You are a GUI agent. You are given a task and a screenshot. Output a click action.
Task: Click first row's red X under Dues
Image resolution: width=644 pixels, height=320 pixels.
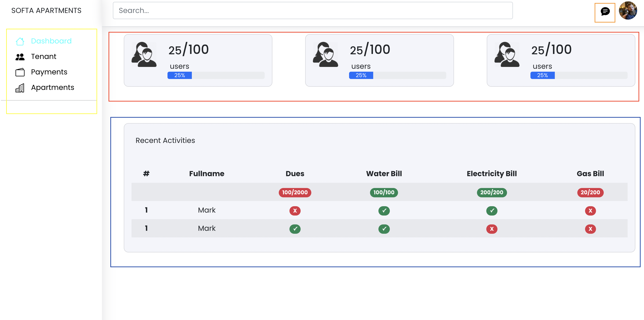[x=295, y=211]
